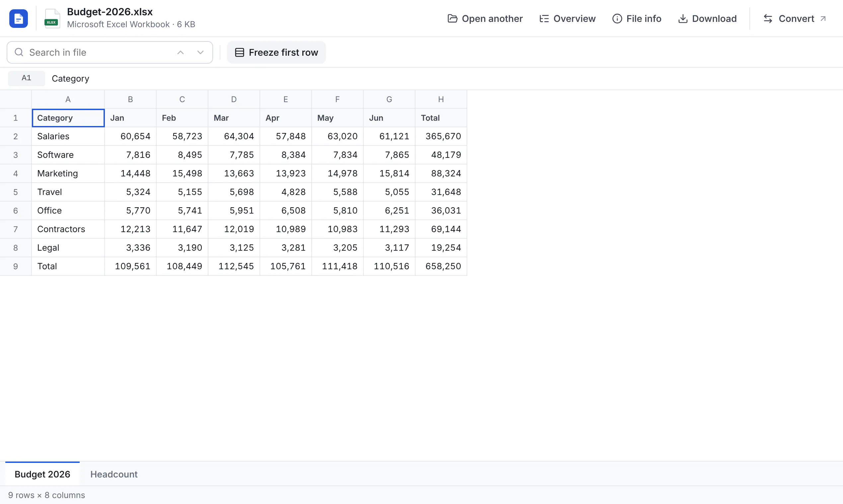Select cell with value 8,495
This screenshot has width=843, height=504.
(x=182, y=155)
